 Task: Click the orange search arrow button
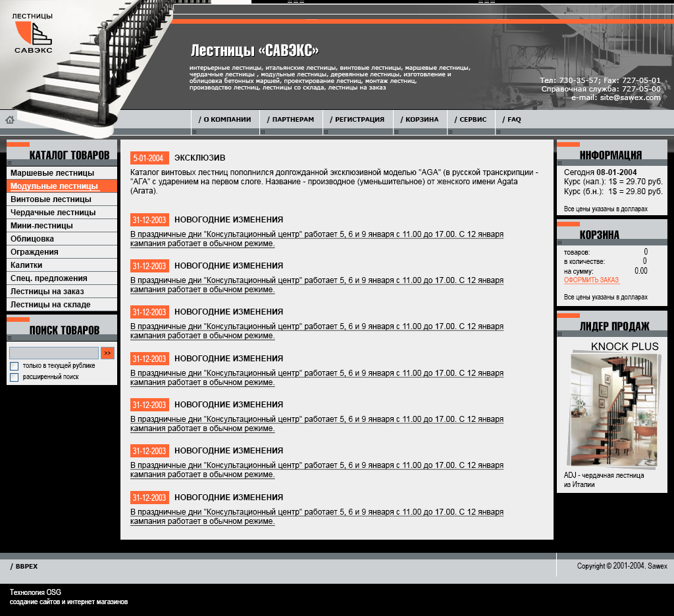click(107, 353)
